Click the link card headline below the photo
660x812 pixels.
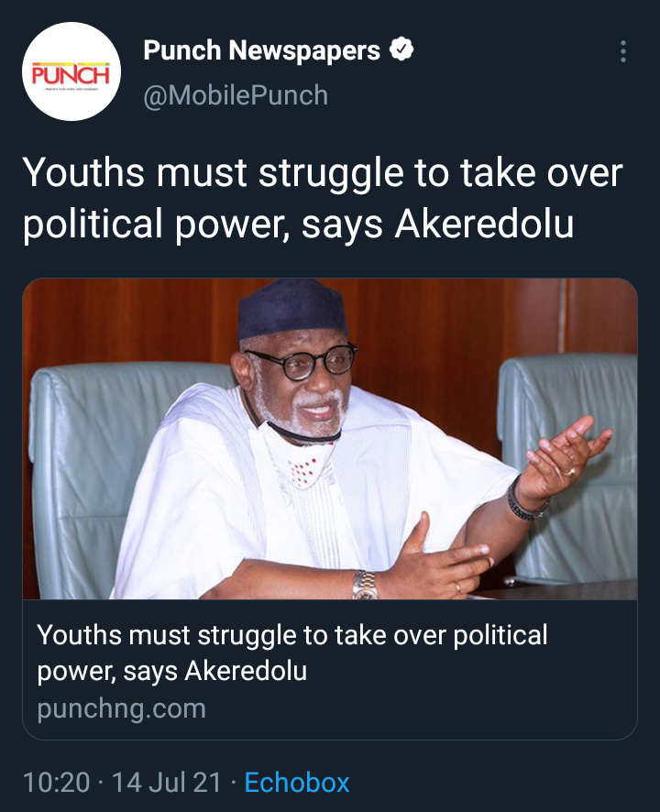click(x=291, y=653)
